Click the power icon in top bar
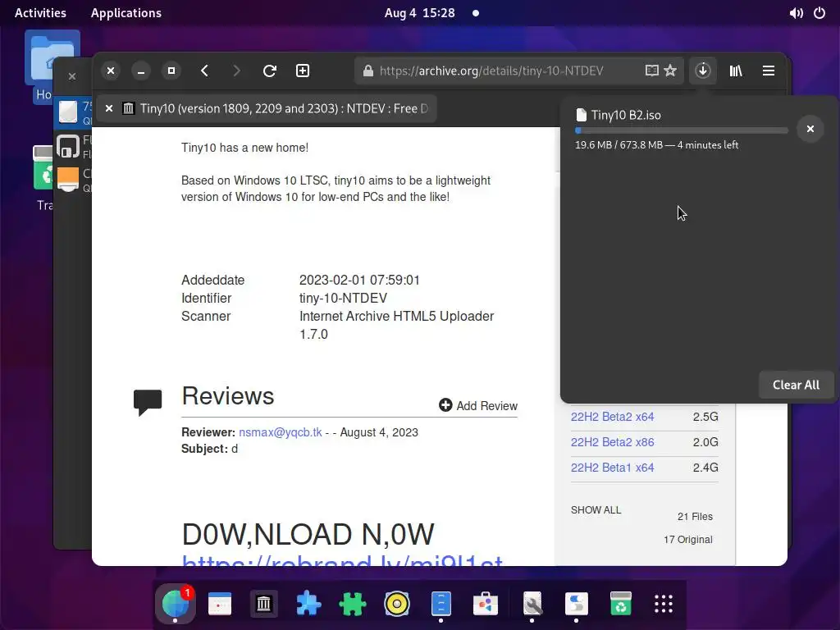This screenshot has width=840, height=630. pos(819,13)
